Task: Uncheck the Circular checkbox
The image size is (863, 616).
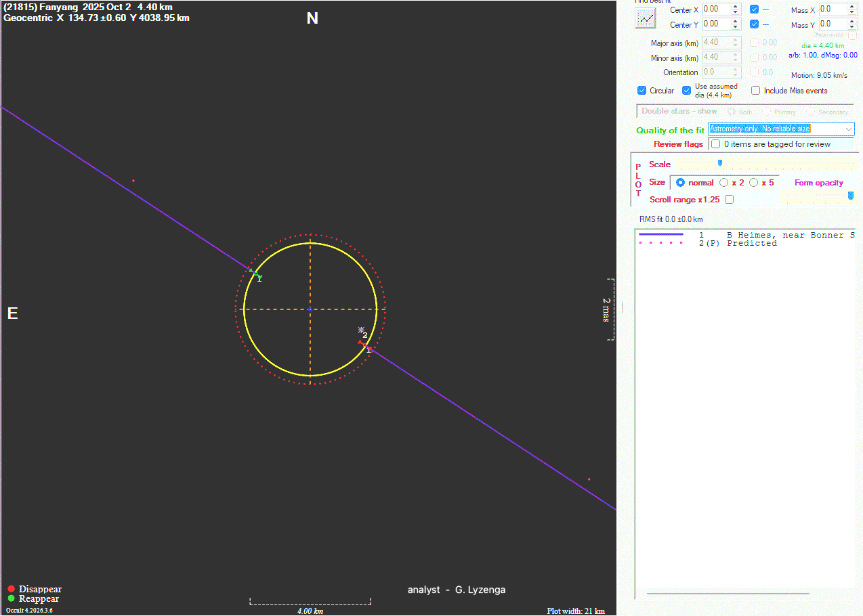Action: [x=642, y=91]
